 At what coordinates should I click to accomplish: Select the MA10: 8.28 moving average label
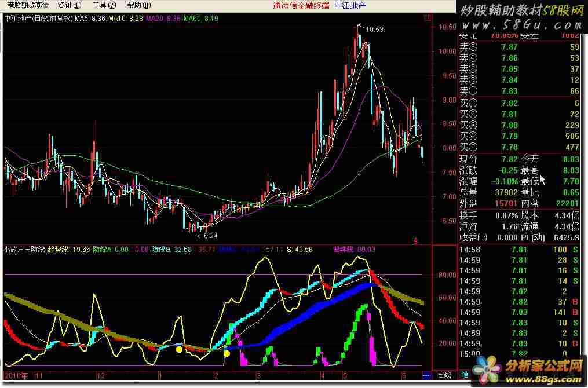tap(126, 18)
